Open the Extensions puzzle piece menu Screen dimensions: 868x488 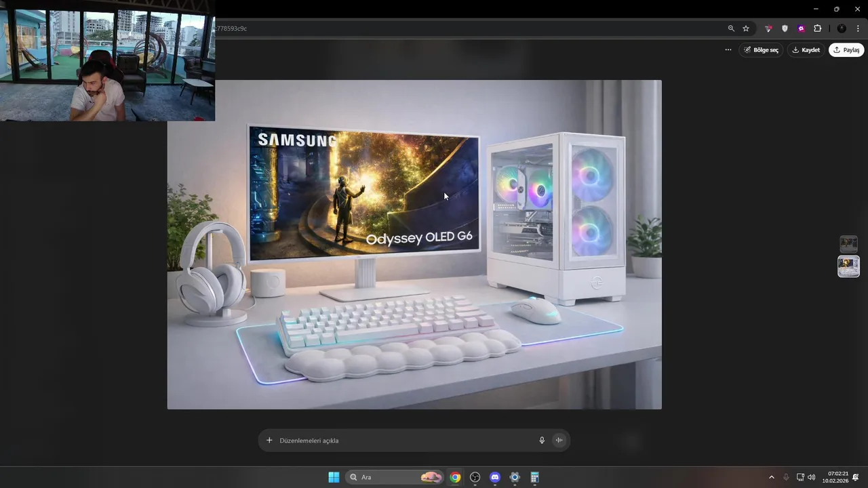[817, 28]
